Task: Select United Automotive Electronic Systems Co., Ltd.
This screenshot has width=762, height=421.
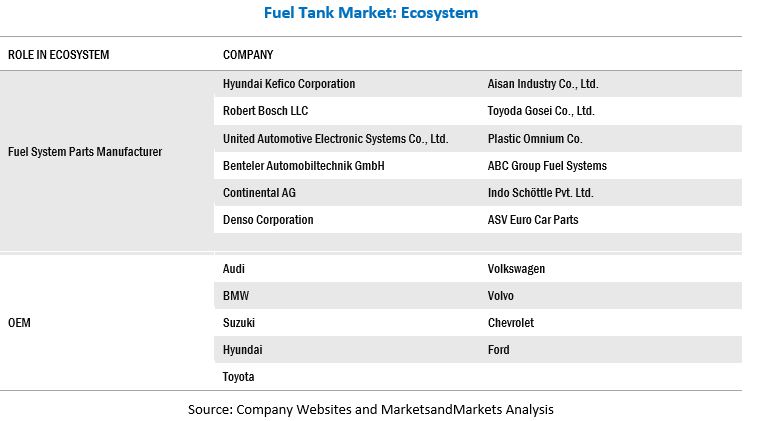Action: click(335, 139)
